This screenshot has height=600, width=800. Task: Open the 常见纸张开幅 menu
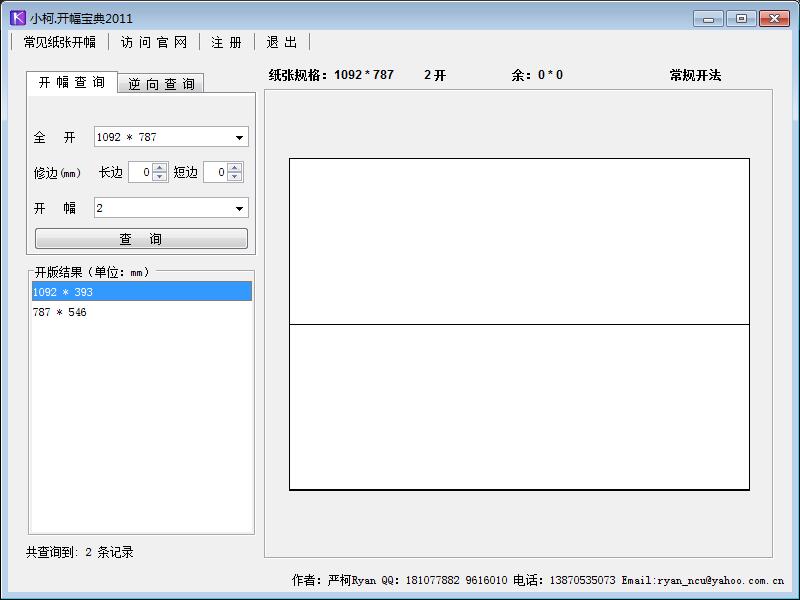pyautogui.click(x=60, y=42)
